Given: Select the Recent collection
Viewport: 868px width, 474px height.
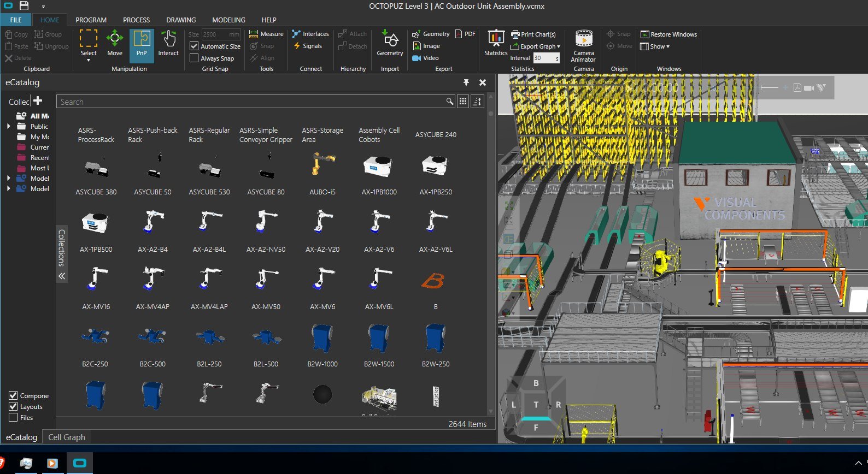Looking at the screenshot, I should (33, 157).
